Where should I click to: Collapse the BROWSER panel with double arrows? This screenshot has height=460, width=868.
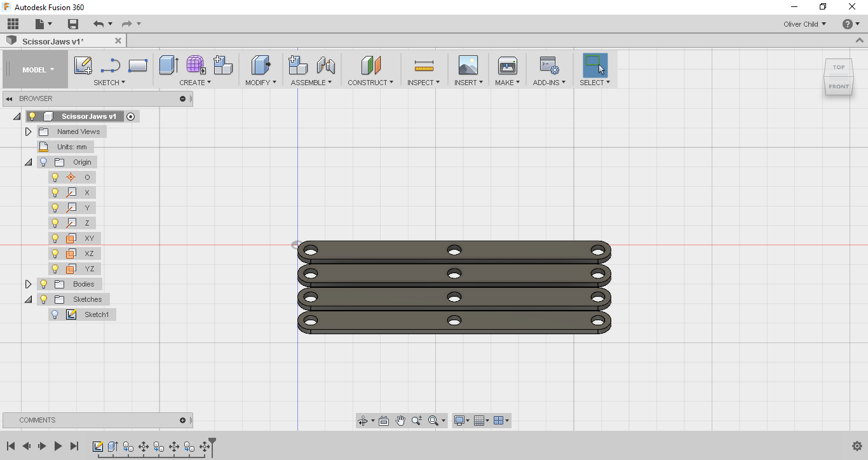[10, 99]
